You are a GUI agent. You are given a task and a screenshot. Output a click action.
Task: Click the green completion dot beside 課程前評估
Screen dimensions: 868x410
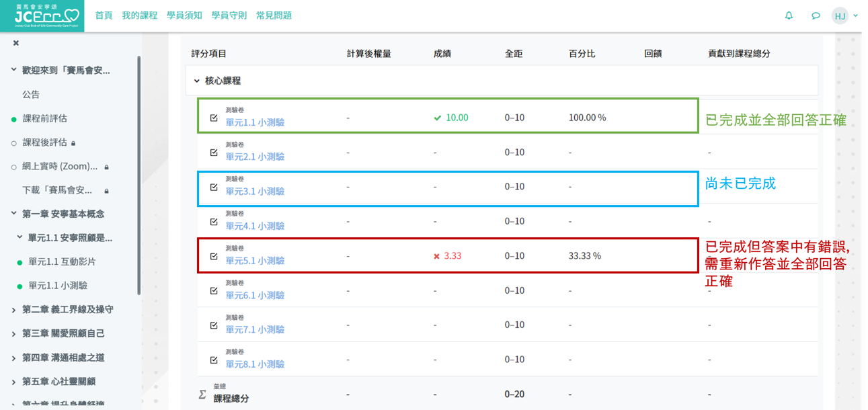coord(13,119)
